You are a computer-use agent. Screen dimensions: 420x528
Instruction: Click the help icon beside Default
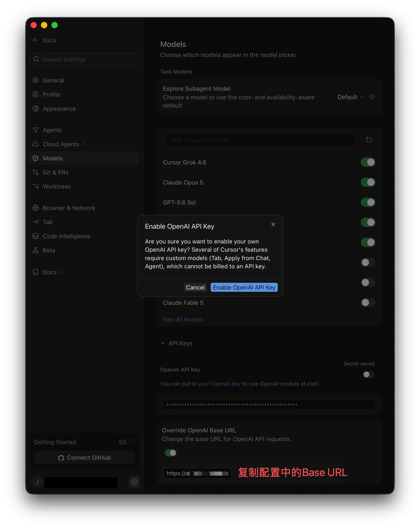coord(372,97)
